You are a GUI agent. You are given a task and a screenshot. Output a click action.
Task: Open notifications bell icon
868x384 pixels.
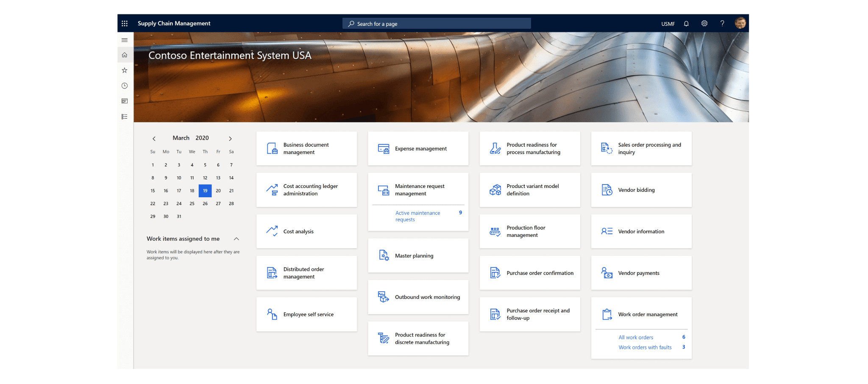point(686,24)
